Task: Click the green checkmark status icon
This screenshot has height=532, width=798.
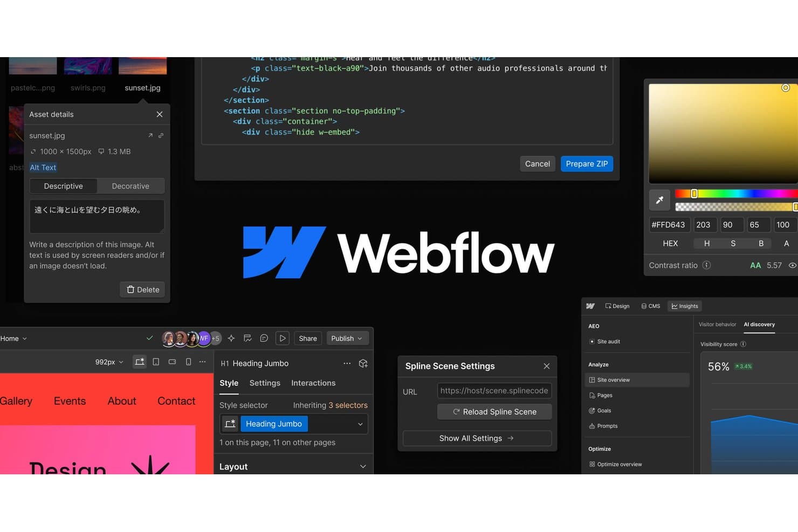Action: (x=149, y=338)
